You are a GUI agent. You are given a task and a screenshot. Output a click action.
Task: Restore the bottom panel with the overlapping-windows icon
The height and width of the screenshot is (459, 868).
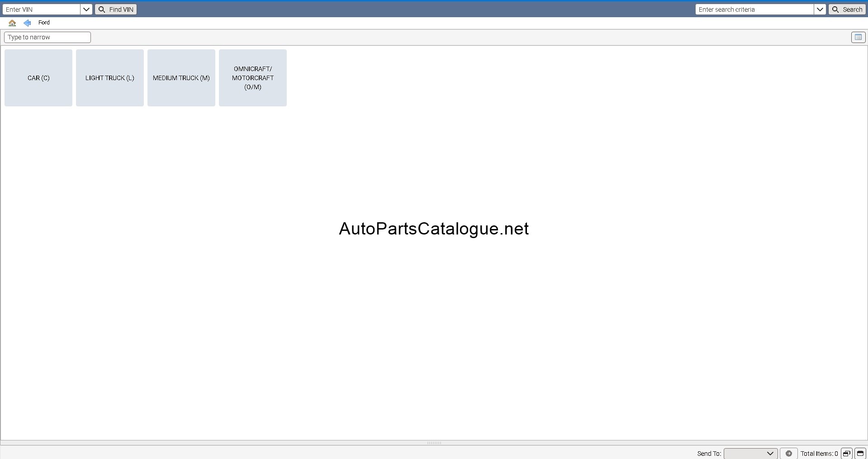[x=846, y=453]
